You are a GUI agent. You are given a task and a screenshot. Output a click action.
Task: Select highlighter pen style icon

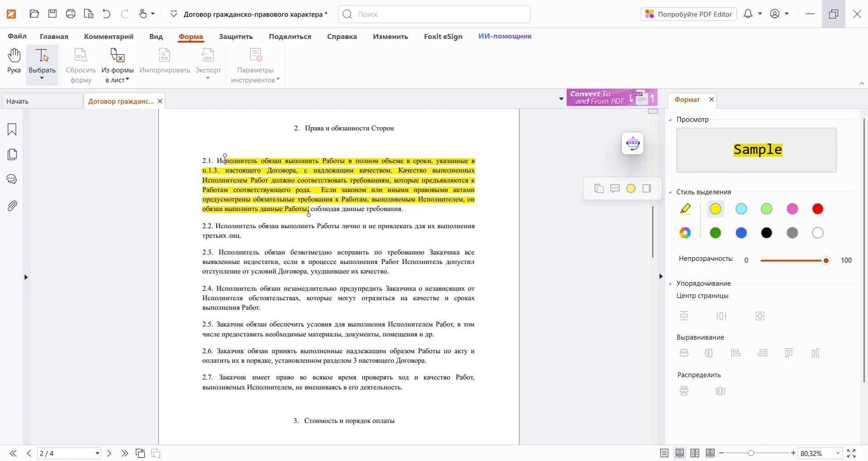click(x=685, y=209)
